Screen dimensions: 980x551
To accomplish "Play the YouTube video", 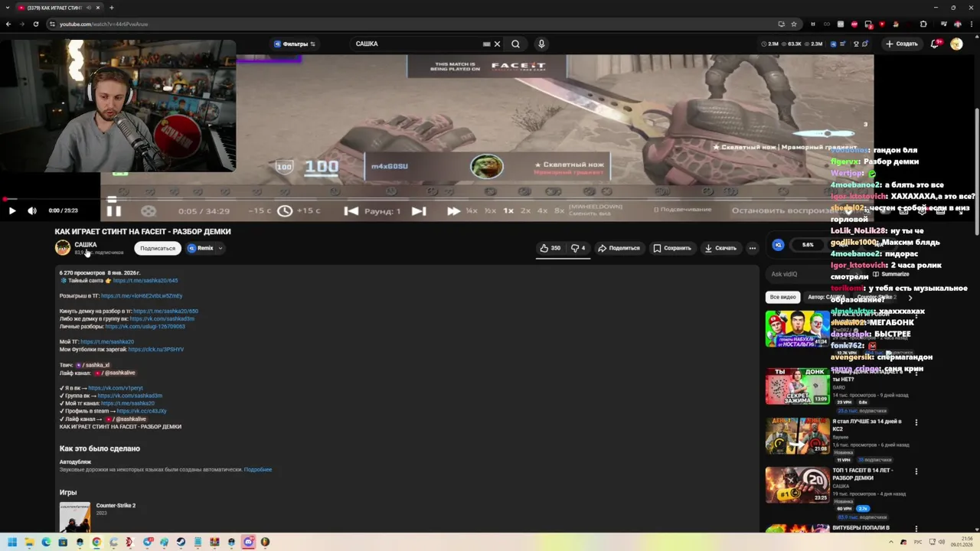I will [11, 210].
